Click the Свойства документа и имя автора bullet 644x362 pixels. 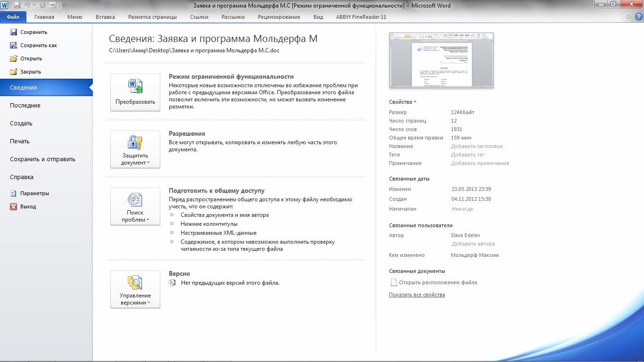click(x=224, y=215)
